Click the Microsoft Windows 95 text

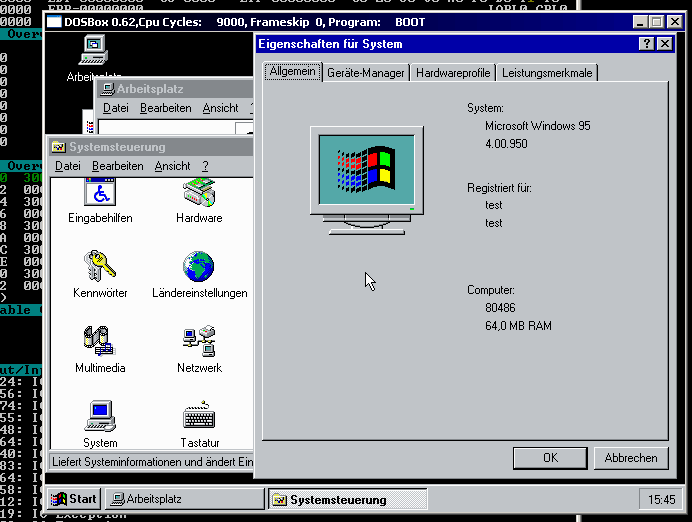click(538, 126)
